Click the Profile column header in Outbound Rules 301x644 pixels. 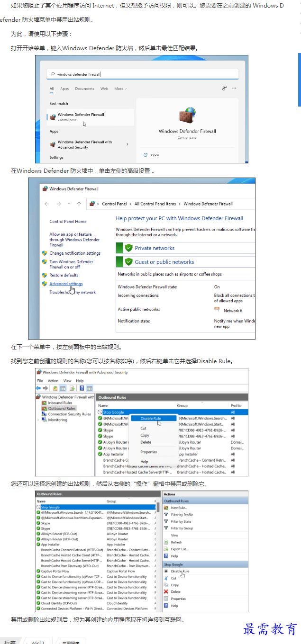click(x=236, y=406)
